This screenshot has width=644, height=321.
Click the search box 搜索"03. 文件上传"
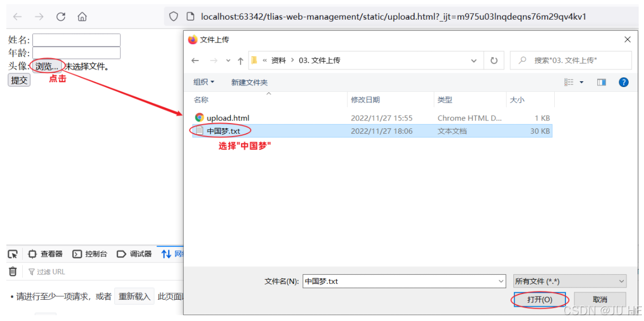(571, 60)
